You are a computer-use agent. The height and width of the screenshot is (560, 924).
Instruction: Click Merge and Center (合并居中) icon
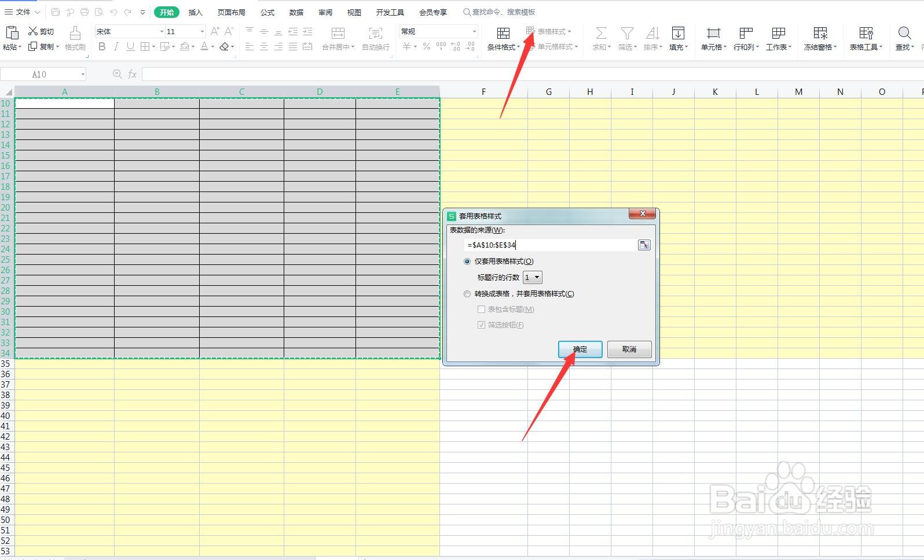point(338,33)
